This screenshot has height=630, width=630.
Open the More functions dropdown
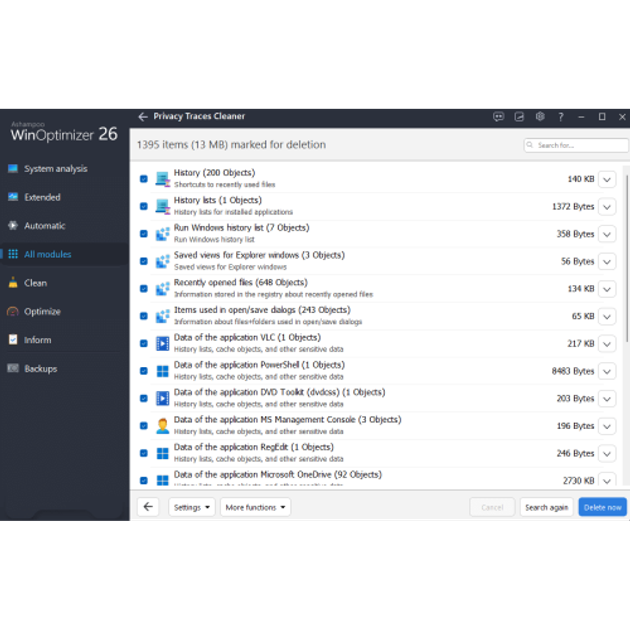pyautogui.click(x=255, y=507)
